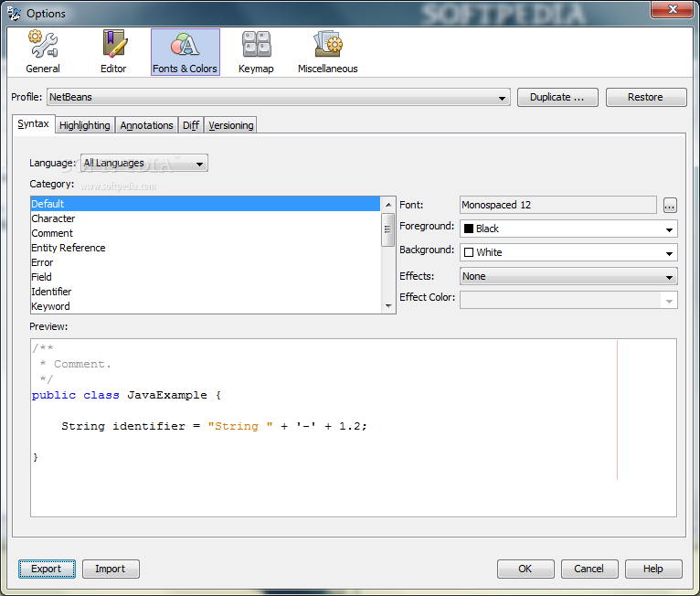Click the 'public class' keyword in preview
Screen dimensions: 700x596
(x=76, y=396)
